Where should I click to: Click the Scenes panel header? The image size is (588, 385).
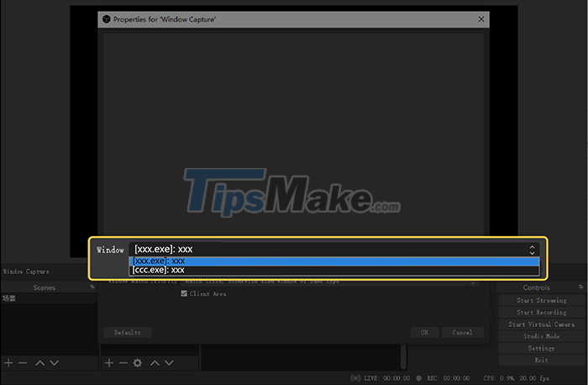coord(45,287)
